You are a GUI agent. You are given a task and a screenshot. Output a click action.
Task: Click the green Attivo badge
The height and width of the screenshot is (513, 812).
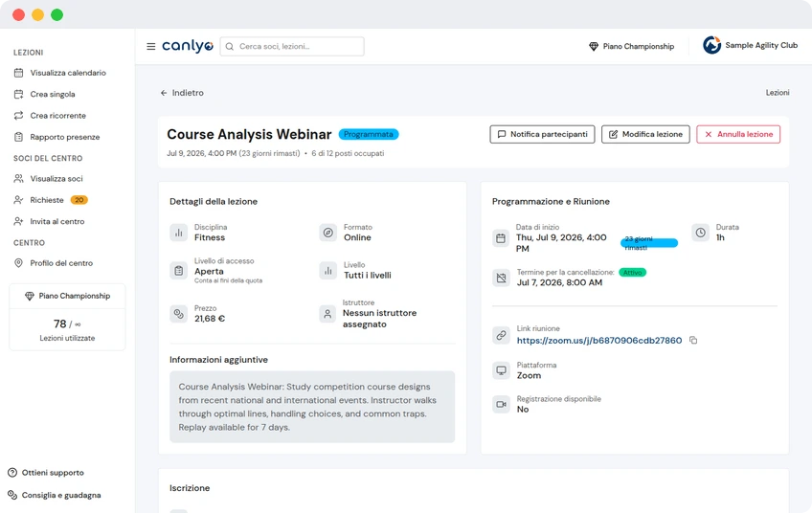[x=632, y=272]
